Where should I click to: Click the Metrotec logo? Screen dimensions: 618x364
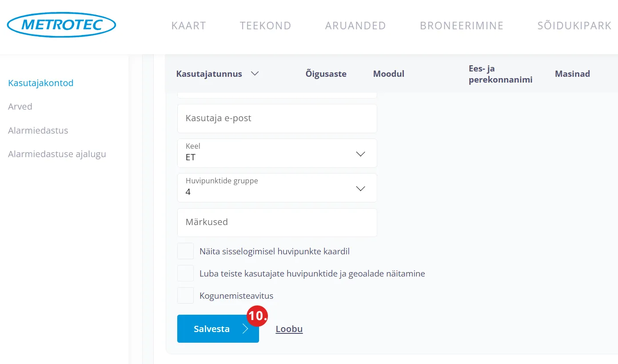coord(62,25)
